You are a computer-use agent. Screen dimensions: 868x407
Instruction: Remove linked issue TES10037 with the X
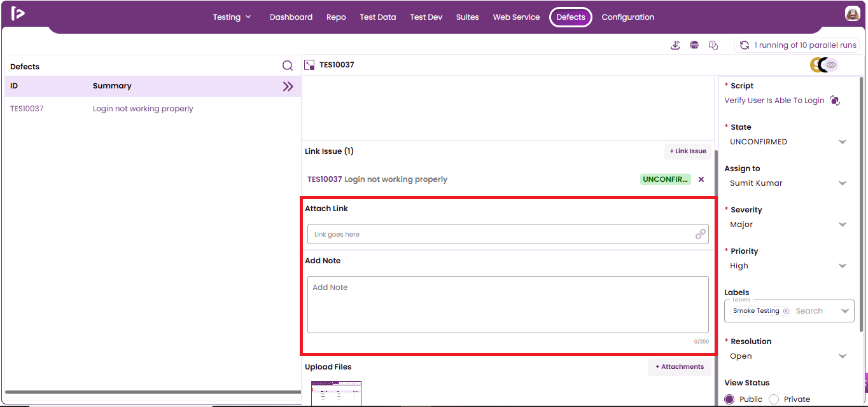(701, 179)
